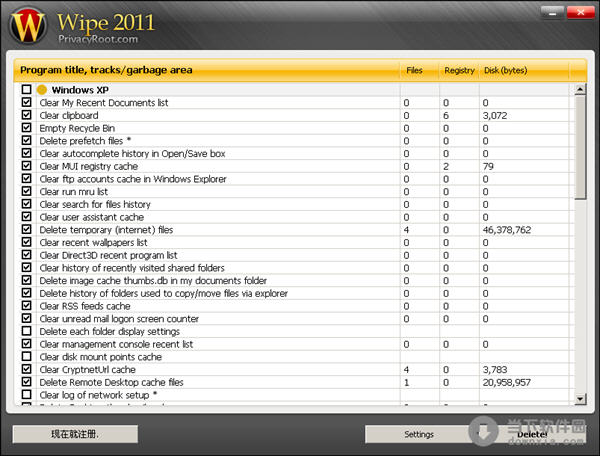
Task: Click the 3,783 CryptnetUrl bytes value
Action: (495, 370)
